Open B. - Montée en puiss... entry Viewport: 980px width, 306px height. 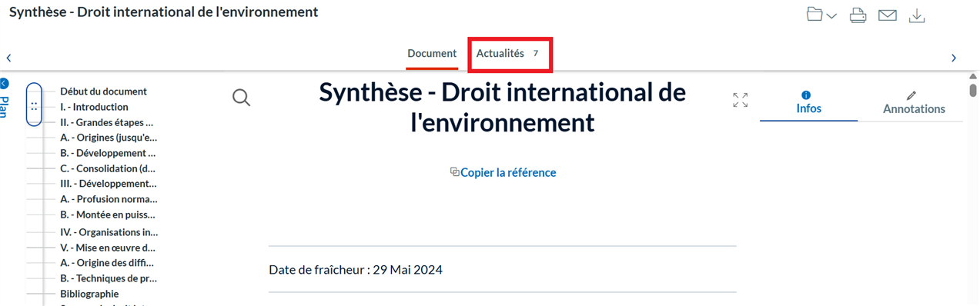(108, 215)
